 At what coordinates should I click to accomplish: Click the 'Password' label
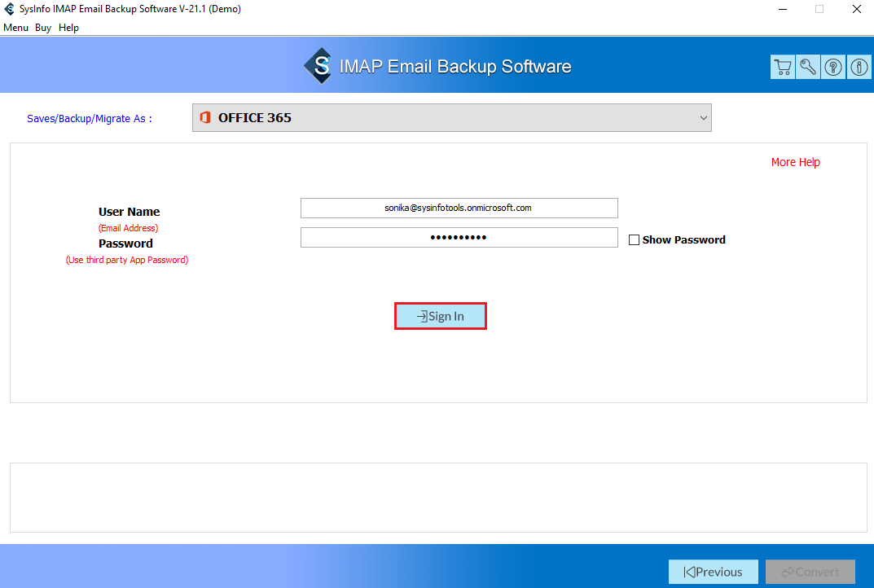tap(125, 244)
